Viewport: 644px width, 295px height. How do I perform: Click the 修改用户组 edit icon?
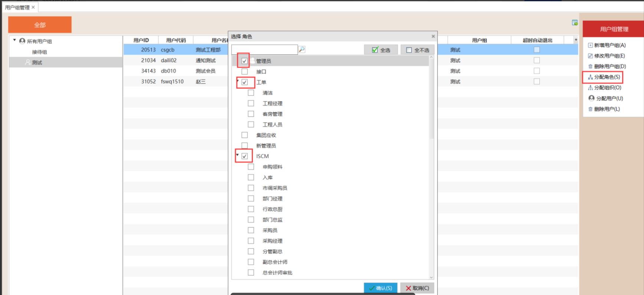click(590, 56)
